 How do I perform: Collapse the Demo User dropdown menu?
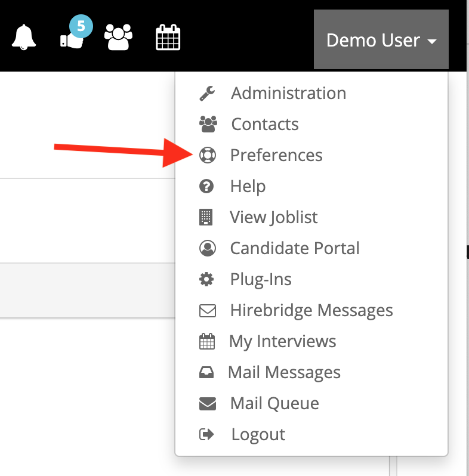pos(381,40)
